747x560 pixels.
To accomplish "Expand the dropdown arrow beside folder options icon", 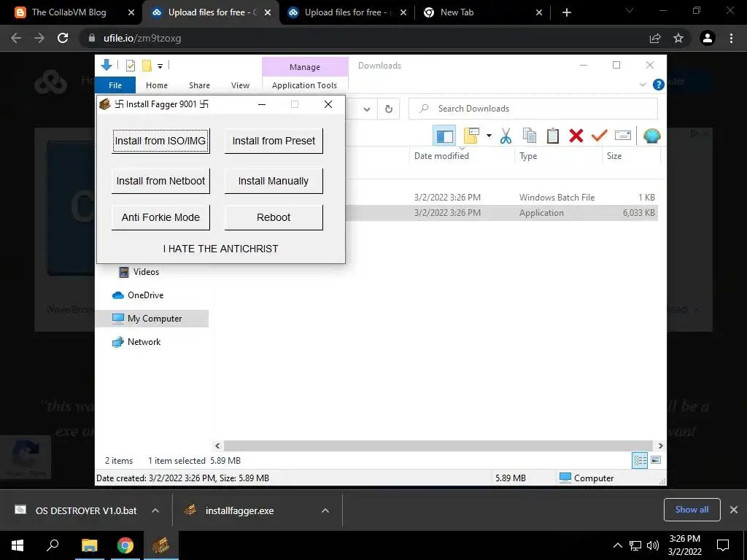I will 489,136.
